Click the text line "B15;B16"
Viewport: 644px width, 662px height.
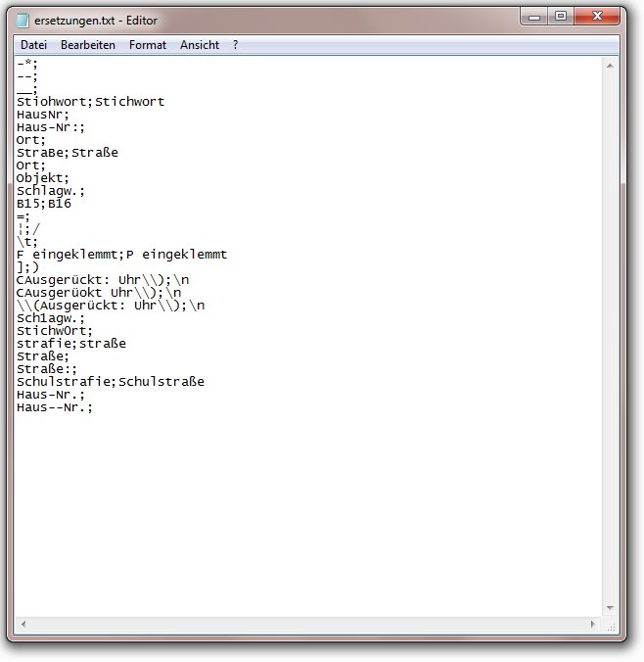44,204
